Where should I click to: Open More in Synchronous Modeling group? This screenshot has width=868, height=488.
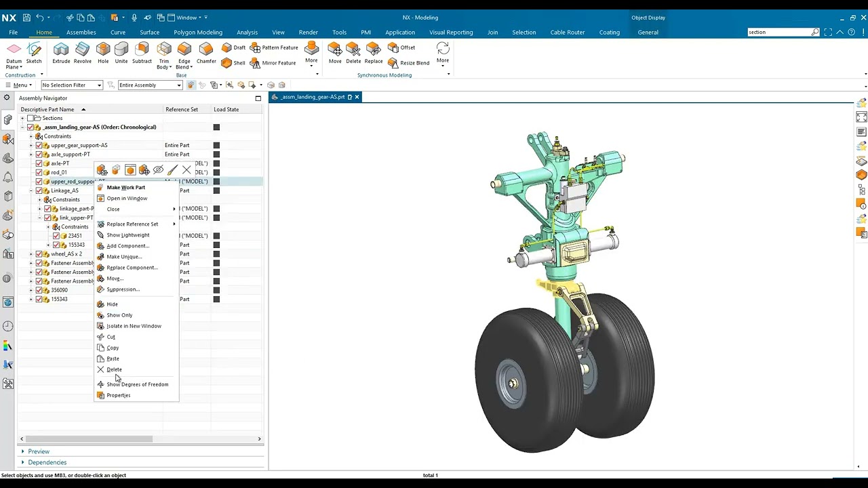pyautogui.click(x=443, y=53)
